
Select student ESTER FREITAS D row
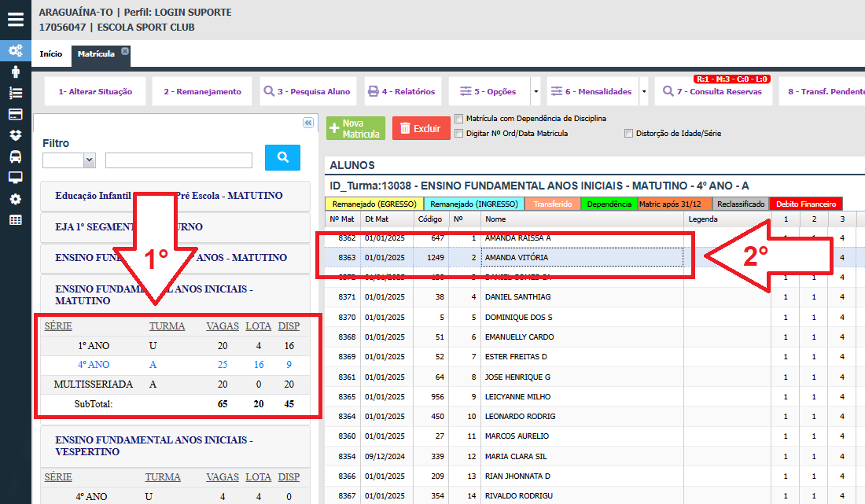coord(594,357)
